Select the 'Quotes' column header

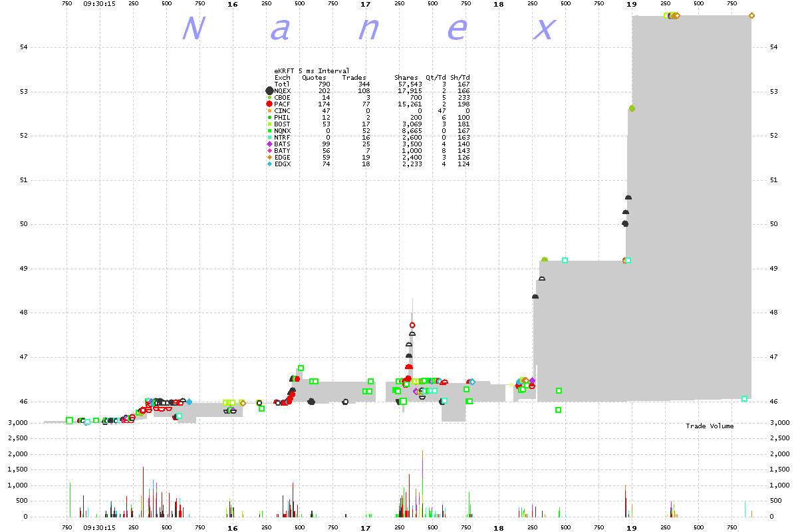pos(314,78)
